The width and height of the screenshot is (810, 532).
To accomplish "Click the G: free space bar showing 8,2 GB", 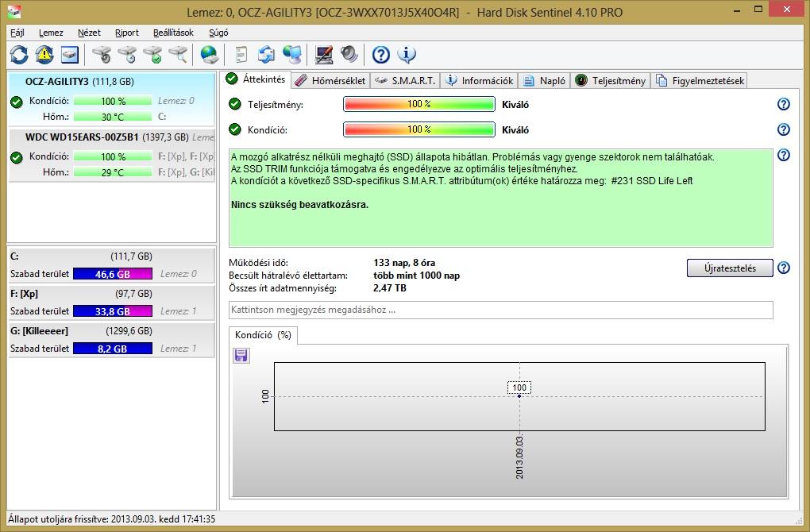I will tap(113, 349).
